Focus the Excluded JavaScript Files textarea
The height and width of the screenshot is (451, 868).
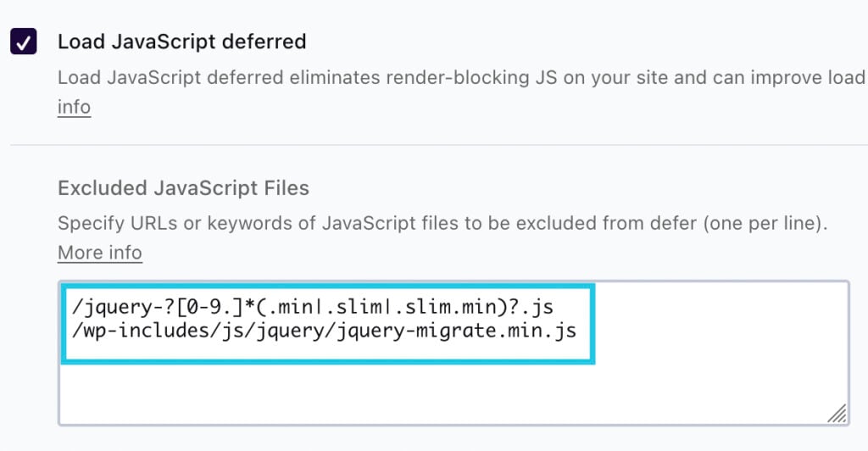coord(454,353)
